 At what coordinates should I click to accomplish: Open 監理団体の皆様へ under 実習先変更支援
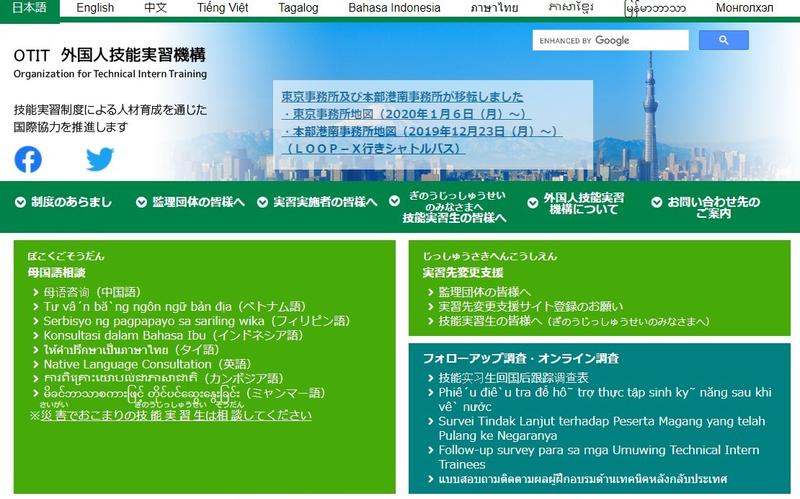(x=484, y=292)
